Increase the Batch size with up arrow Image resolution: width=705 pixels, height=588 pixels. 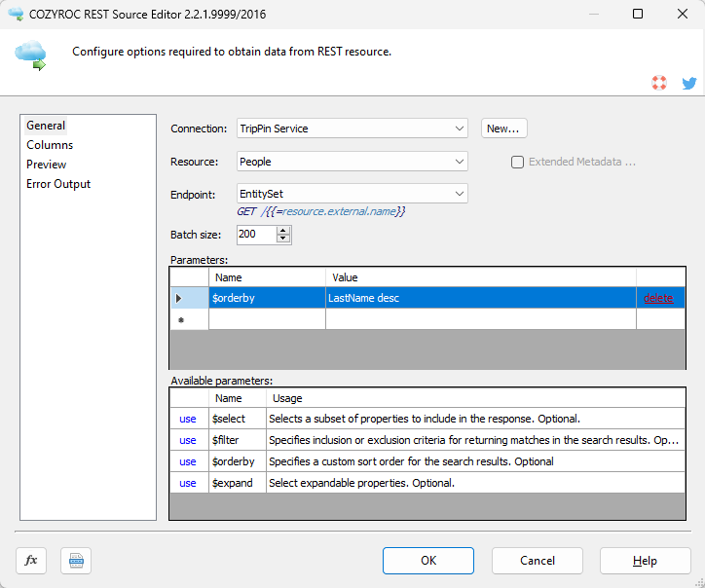[282, 230]
